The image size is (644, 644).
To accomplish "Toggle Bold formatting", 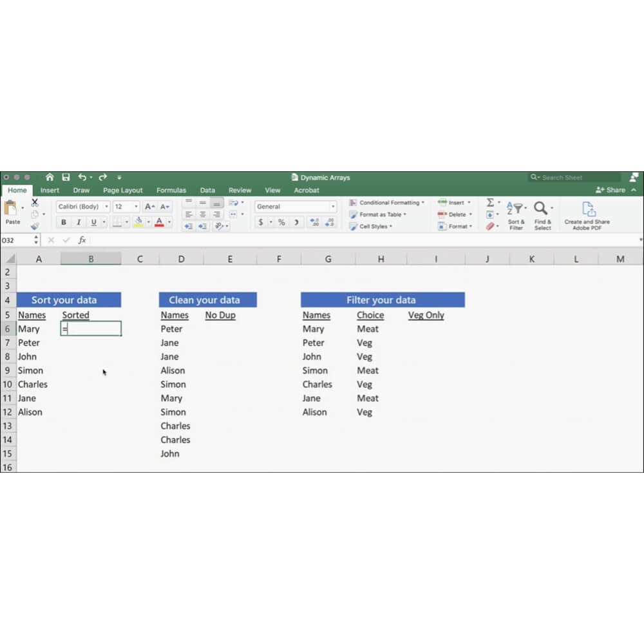I will [64, 223].
